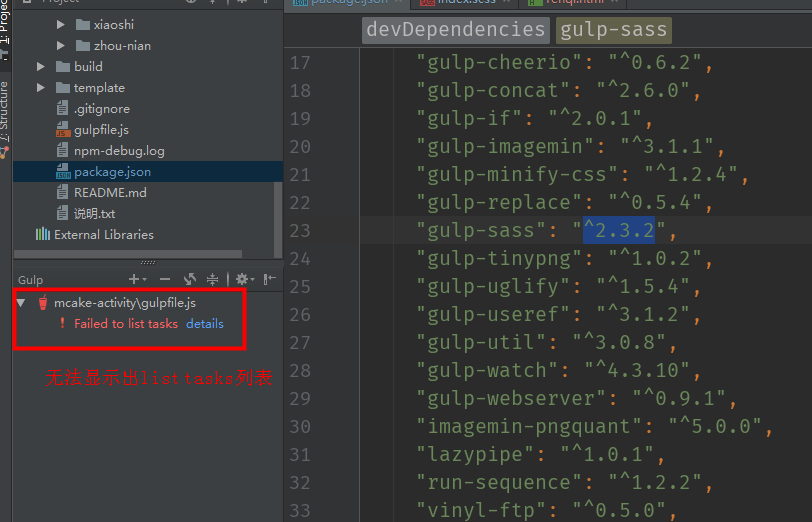Click line number 30 in the gutter
The width and height of the screenshot is (812, 522).
click(300, 426)
